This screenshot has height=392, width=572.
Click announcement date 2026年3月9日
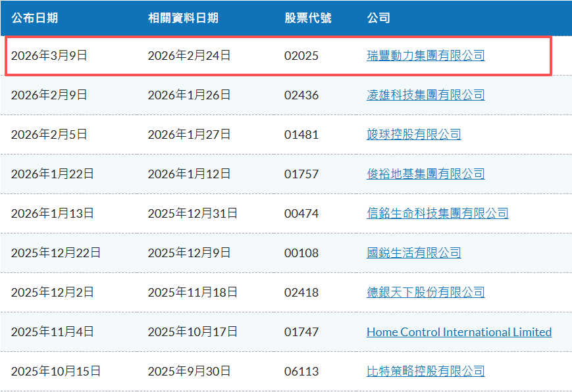pos(49,55)
